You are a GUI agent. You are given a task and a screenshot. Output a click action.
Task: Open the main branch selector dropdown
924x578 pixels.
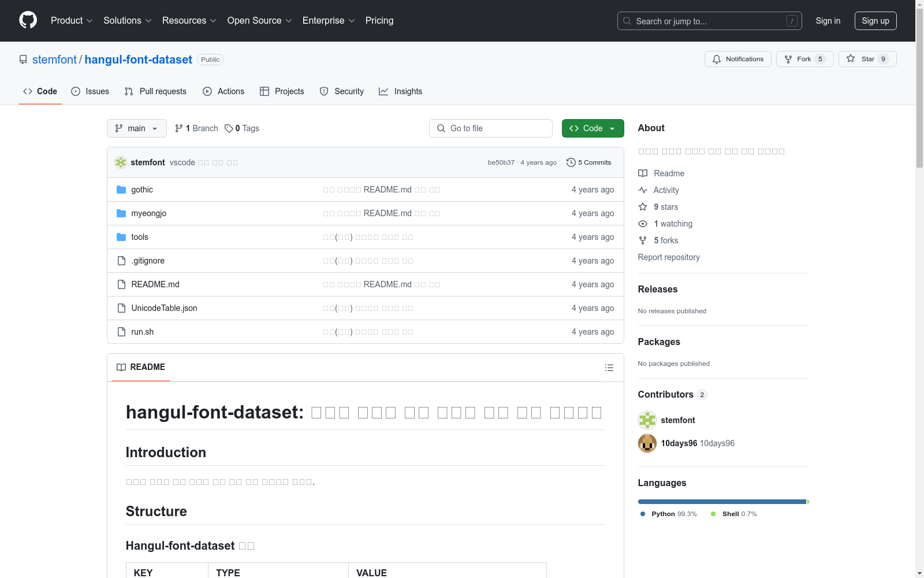tap(137, 128)
